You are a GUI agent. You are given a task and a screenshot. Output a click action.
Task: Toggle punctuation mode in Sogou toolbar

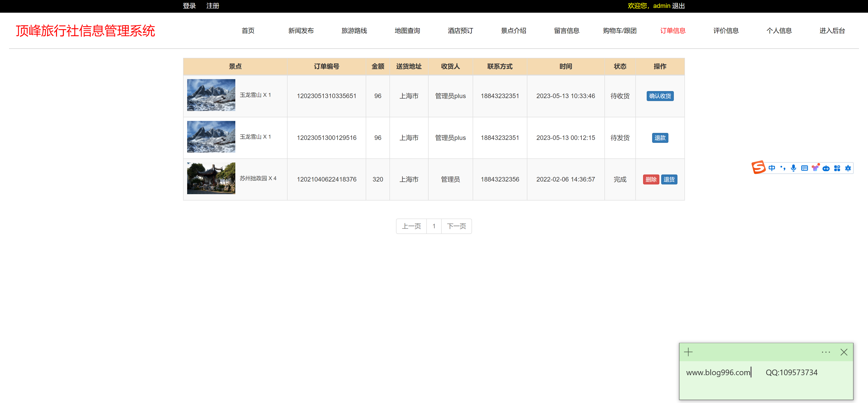click(783, 168)
